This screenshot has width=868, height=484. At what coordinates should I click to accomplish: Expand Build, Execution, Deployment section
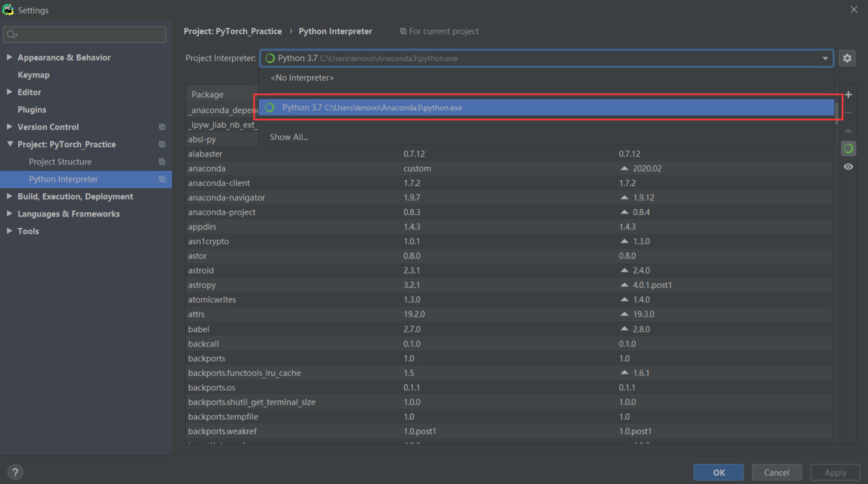tap(9, 196)
